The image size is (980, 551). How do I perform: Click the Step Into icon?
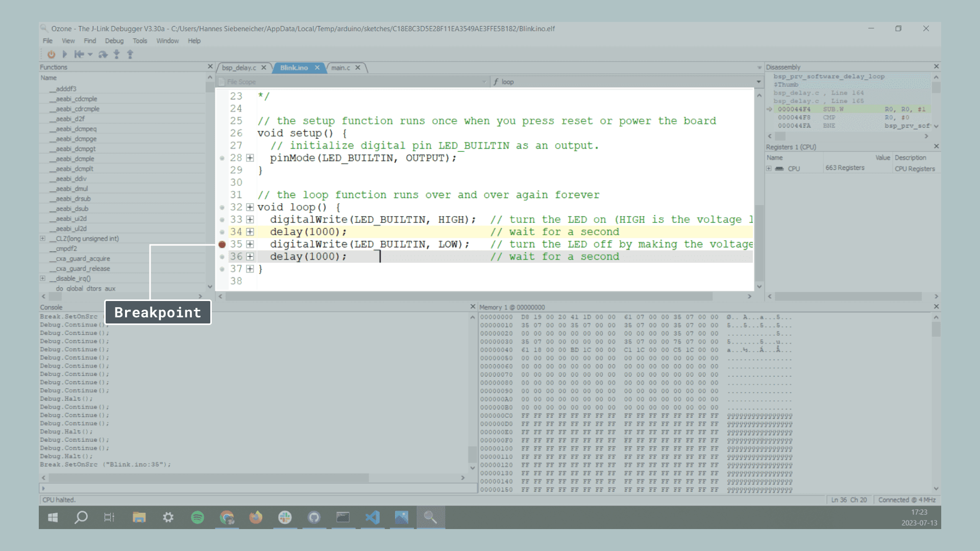pyautogui.click(x=116, y=54)
